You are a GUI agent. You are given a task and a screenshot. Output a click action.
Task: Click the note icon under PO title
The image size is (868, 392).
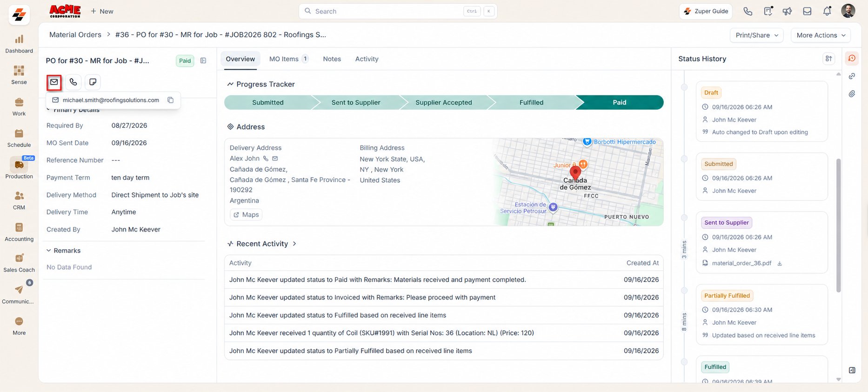coord(93,82)
